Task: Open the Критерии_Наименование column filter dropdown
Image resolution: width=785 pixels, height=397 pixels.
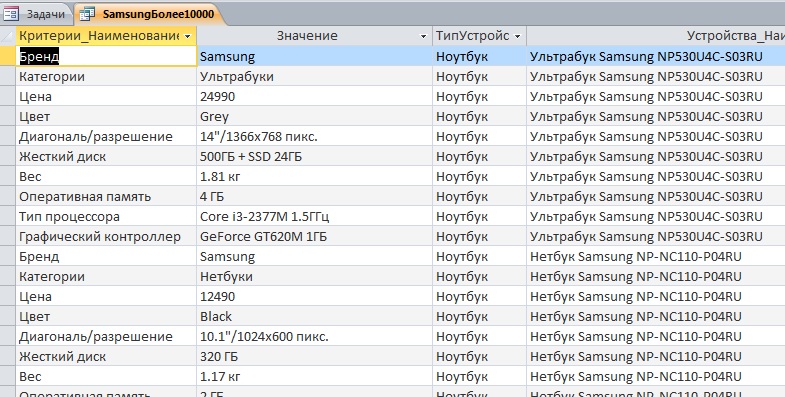Action: [188, 36]
